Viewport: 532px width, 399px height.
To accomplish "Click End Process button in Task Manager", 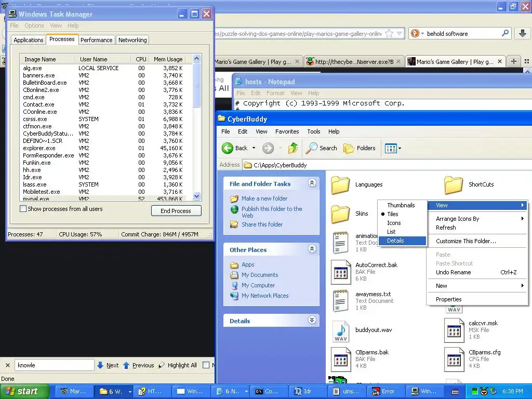I will (176, 211).
